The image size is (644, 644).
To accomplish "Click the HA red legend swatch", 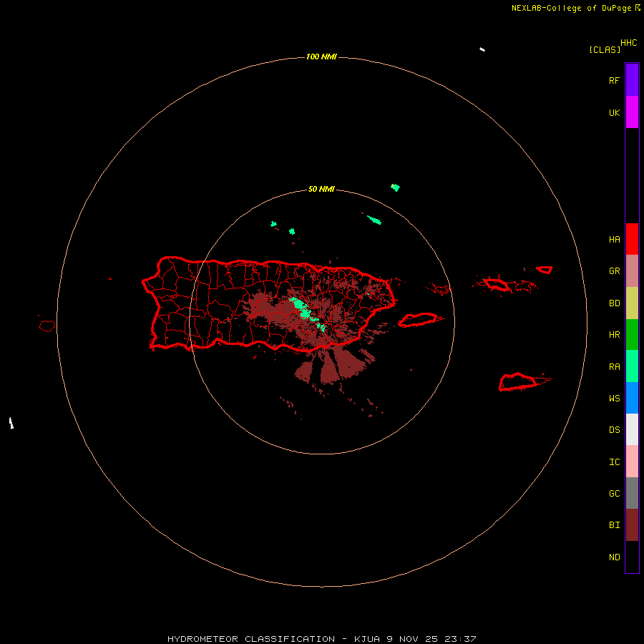I will (632, 239).
